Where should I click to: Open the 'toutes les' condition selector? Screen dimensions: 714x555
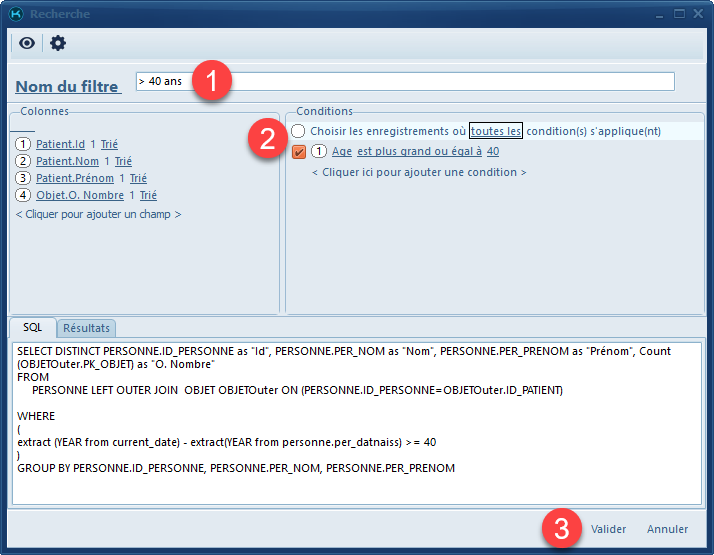click(x=496, y=131)
